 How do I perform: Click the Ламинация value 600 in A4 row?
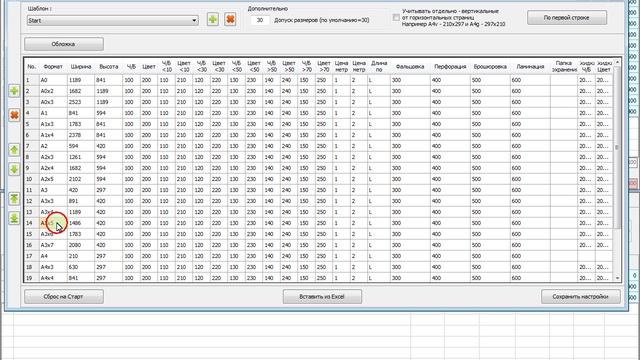(530, 256)
